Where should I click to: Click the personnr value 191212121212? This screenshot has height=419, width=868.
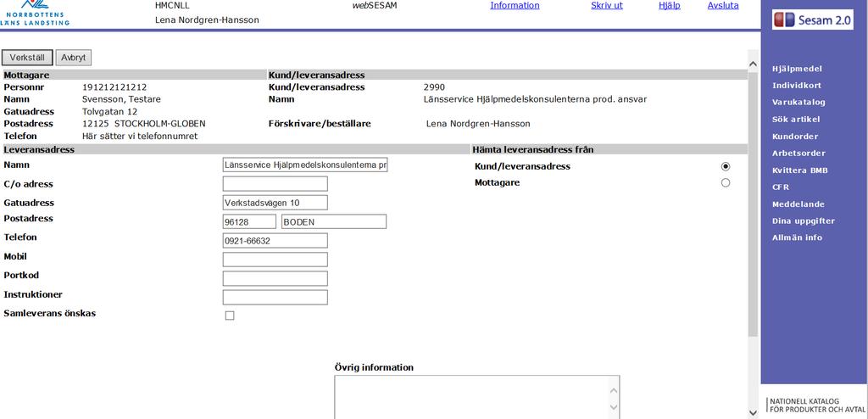(x=114, y=87)
